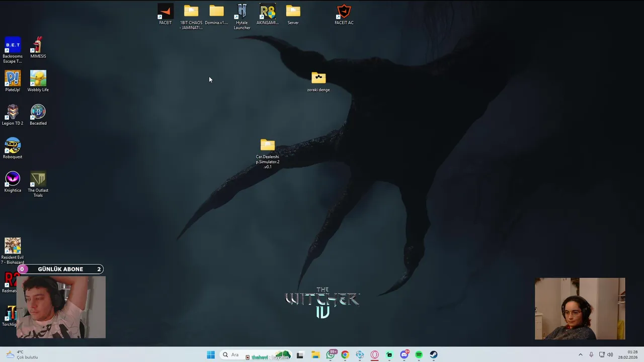Open Spotify from the taskbar
Image resolution: width=644 pixels, height=362 pixels.
[x=419, y=354]
